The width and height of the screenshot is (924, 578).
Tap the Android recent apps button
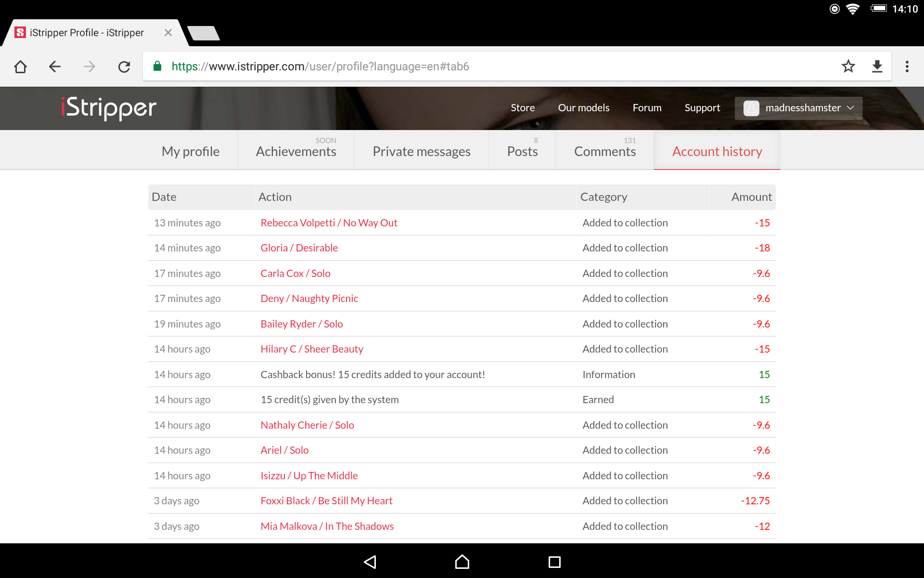[554, 562]
